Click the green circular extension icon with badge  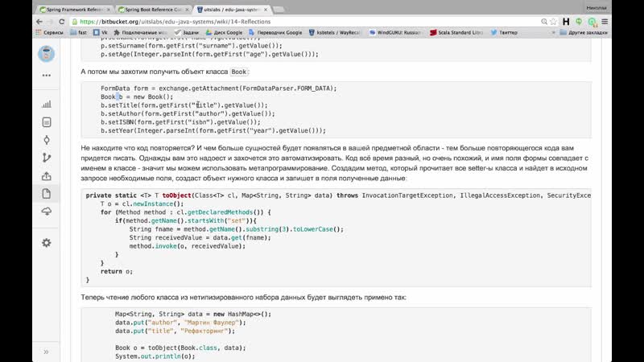pos(592,22)
